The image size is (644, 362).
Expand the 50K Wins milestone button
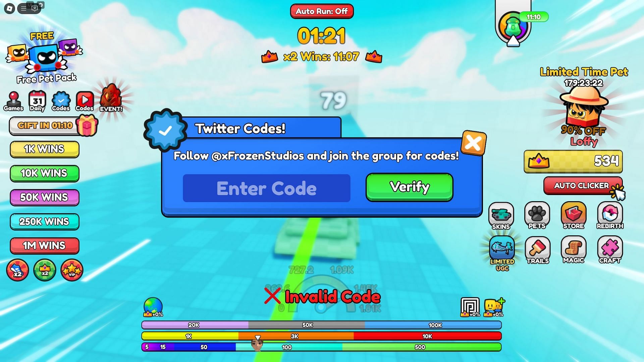(x=44, y=197)
